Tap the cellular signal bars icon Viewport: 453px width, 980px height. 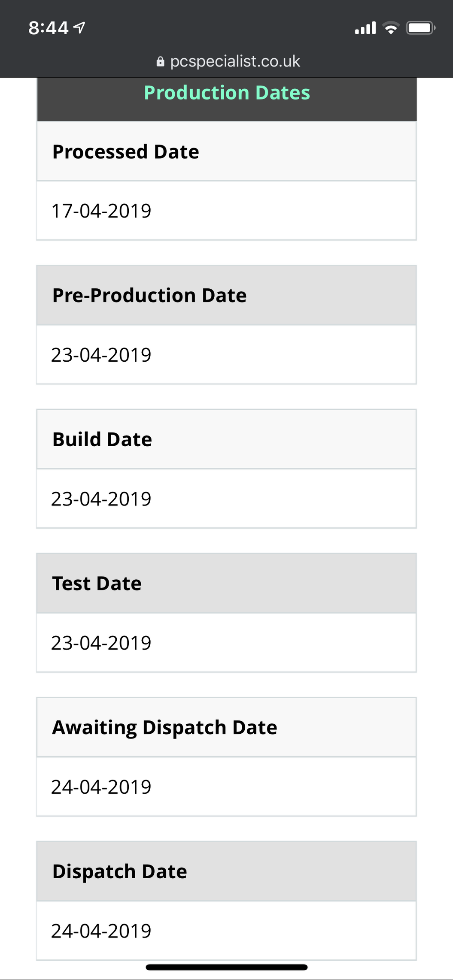365,28
